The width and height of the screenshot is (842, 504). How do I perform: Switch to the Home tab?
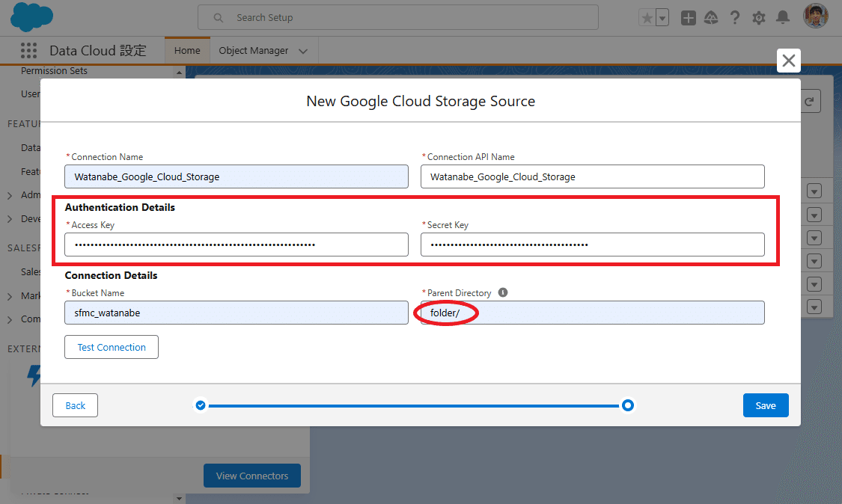[x=187, y=50]
